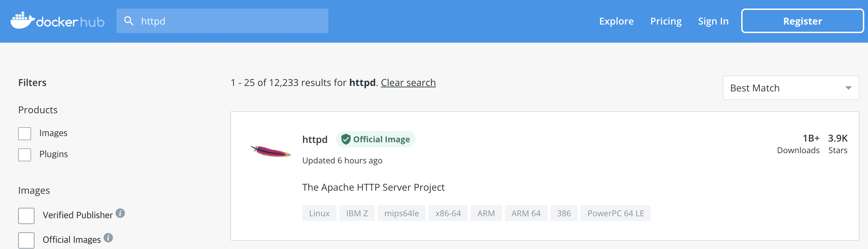This screenshot has height=249, width=868.
Task: Click the PowerPC 64 LE tag chip
Action: pos(616,213)
